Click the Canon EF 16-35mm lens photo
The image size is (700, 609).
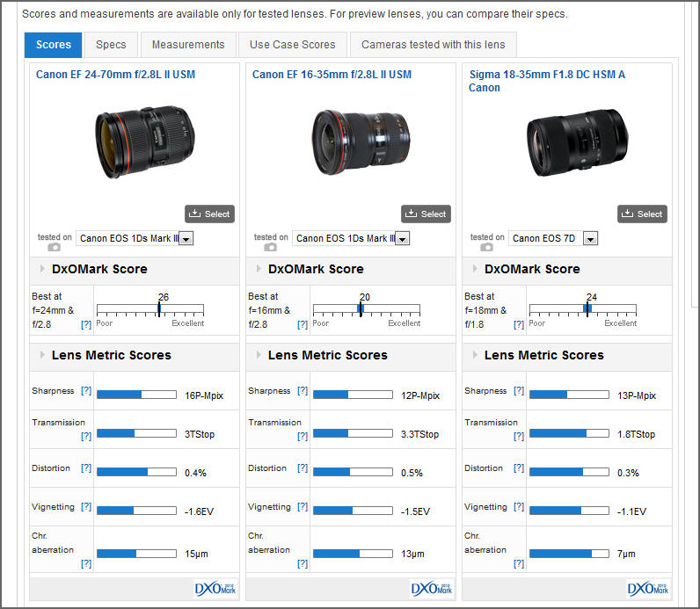point(361,142)
